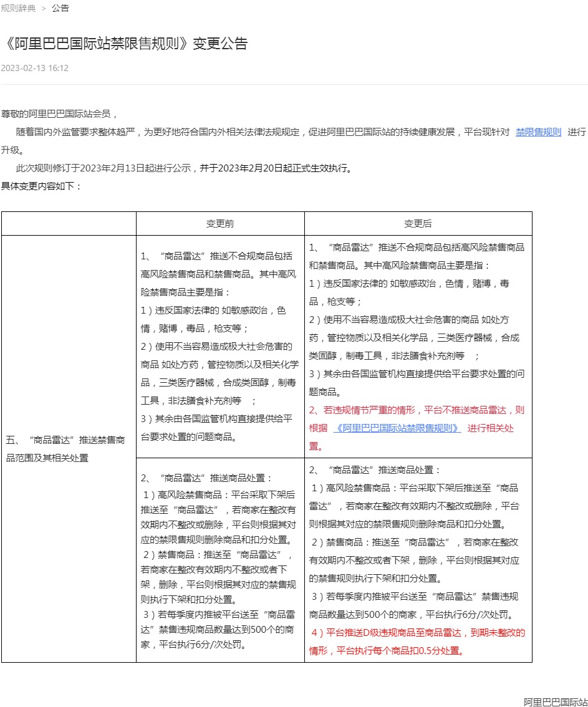Click the greeting 尊敬的阿里巴巴国际站会员
The image size is (588, 707).
click(x=59, y=113)
